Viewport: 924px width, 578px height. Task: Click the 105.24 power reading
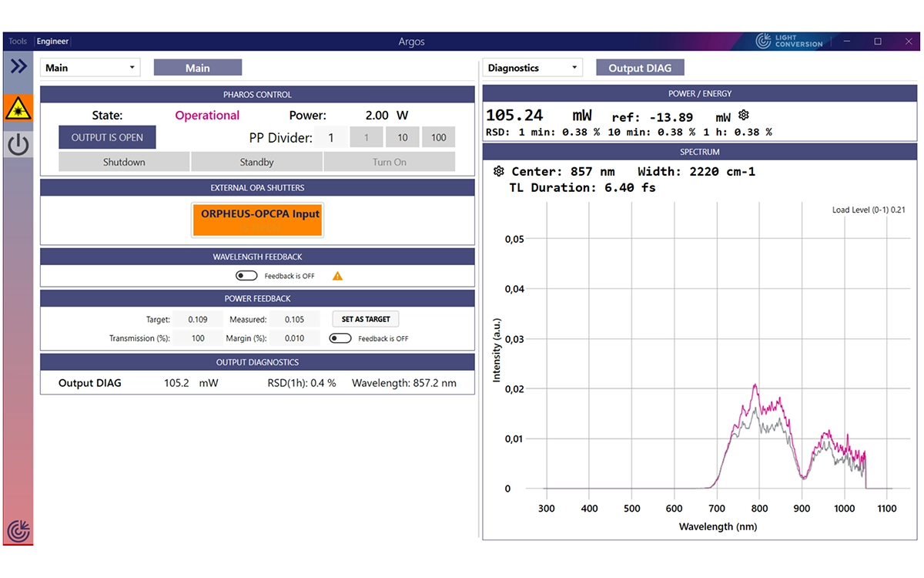click(514, 116)
